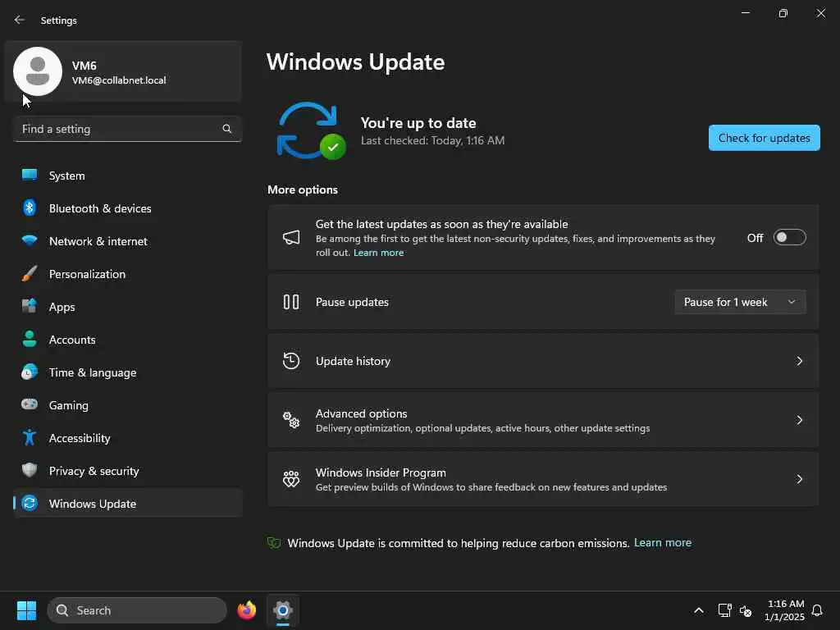This screenshot has width=840, height=630.
Task: Click the large update status sync icon
Action: pos(311,130)
